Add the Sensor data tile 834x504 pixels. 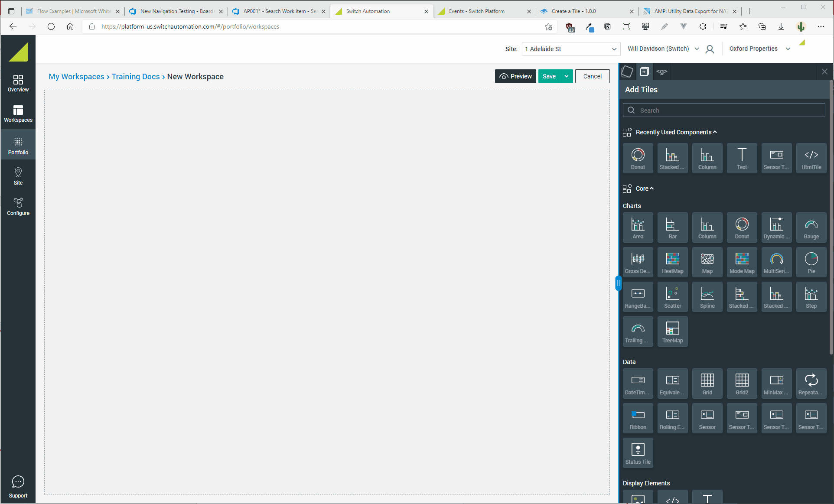707,418
